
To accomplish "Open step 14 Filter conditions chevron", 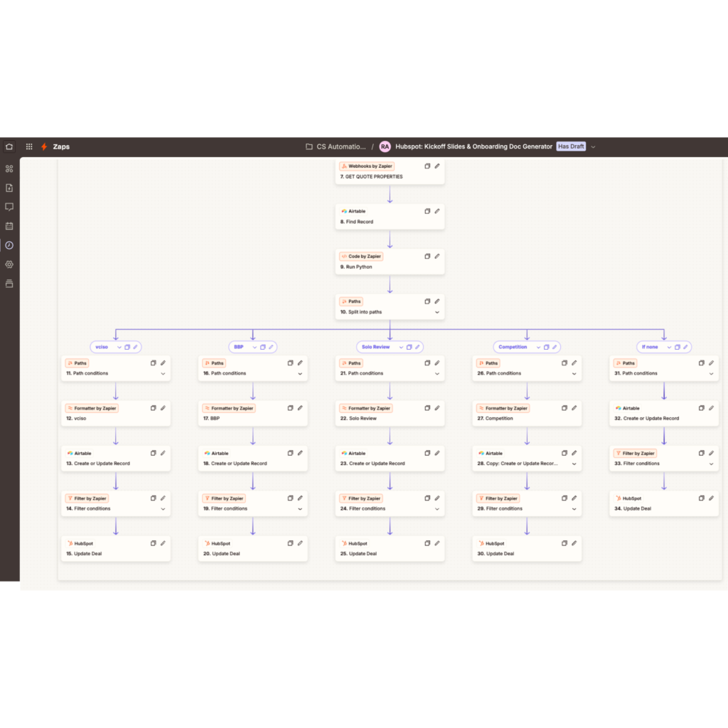I will pos(163,509).
